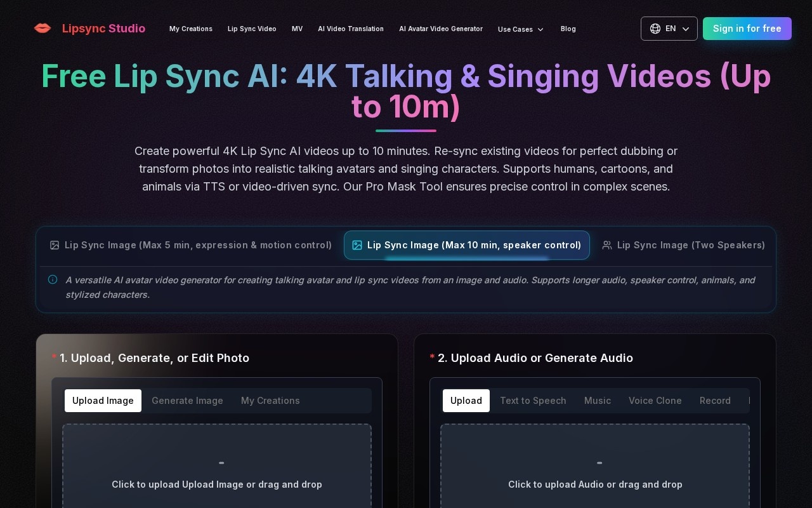Switch to Lip Sync Image Two Speakers tab

pos(684,245)
